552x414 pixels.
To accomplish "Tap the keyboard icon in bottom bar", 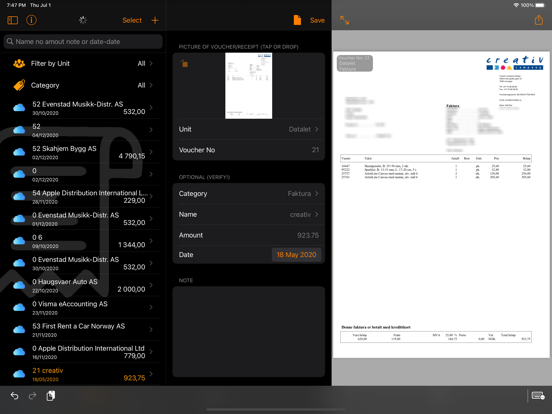I will 538,396.
